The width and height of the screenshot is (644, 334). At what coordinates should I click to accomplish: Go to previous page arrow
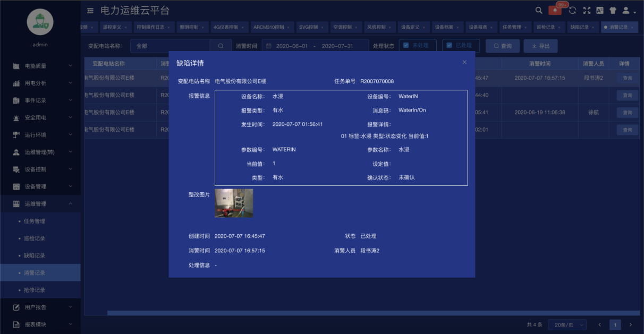tap(599, 324)
